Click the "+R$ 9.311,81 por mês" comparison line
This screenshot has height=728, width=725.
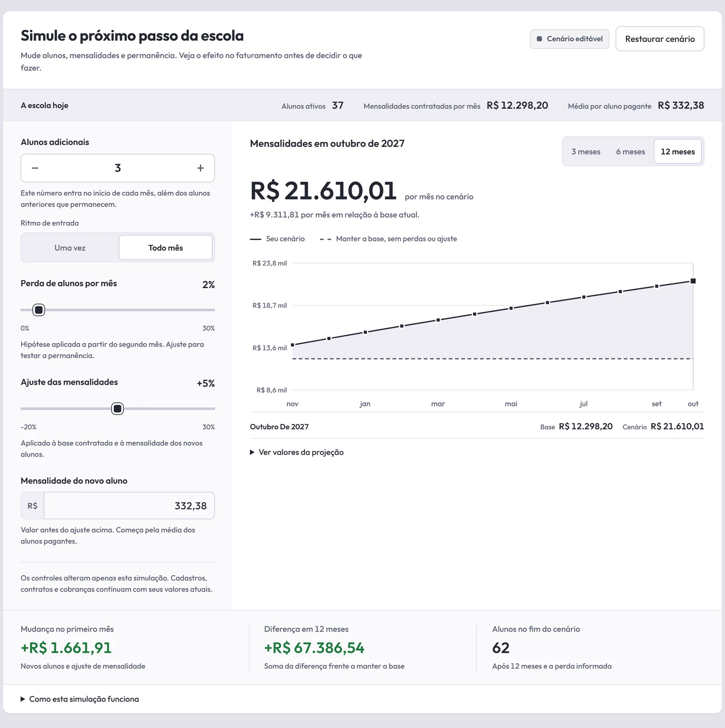coord(334,215)
